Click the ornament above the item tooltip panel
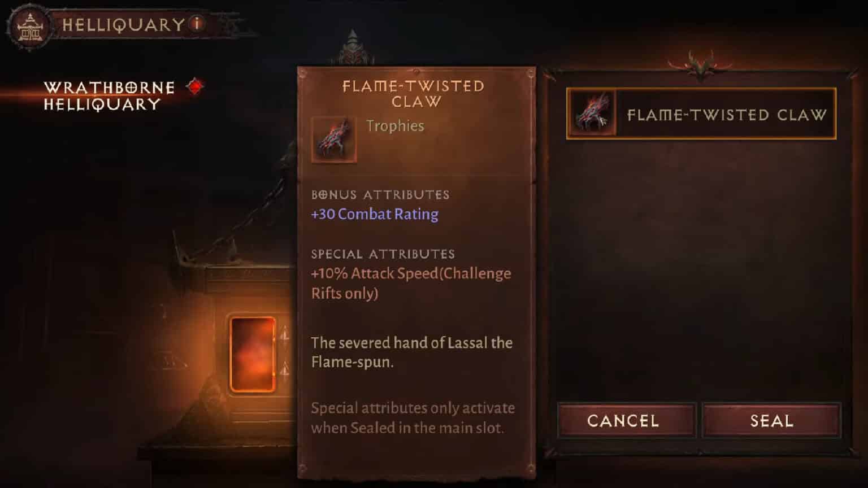This screenshot has width=868, height=488. coord(353,49)
